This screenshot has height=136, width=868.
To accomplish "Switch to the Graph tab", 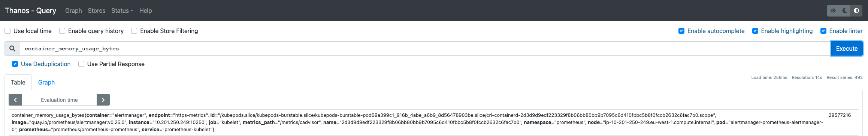I will [x=46, y=82].
